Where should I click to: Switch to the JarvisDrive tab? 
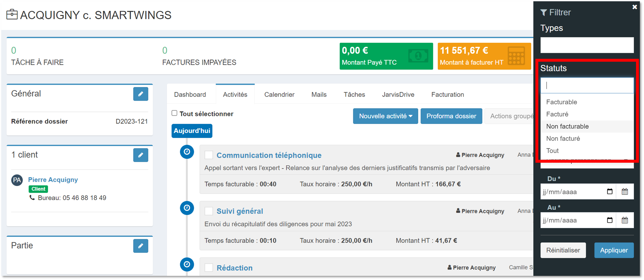pyautogui.click(x=398, y=95)
